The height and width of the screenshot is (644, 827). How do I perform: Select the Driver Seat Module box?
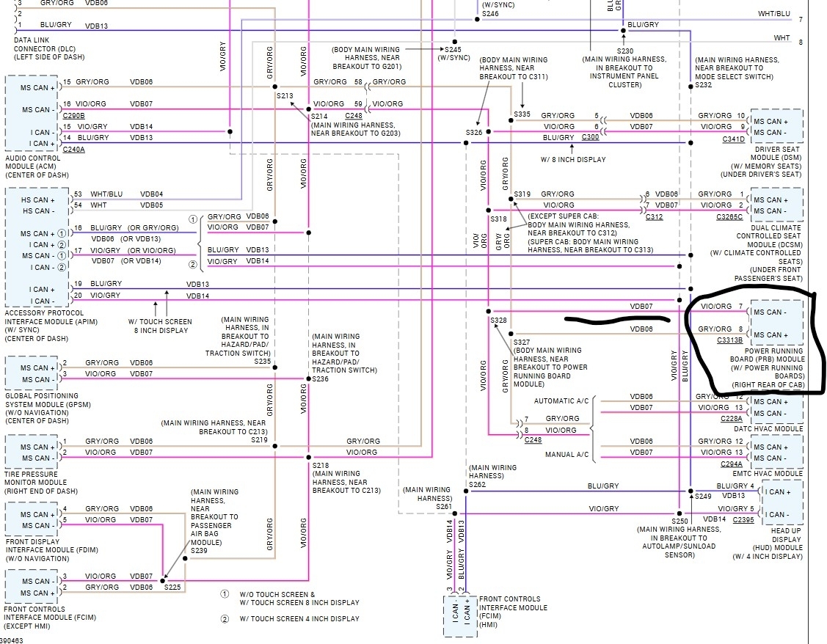776,126
